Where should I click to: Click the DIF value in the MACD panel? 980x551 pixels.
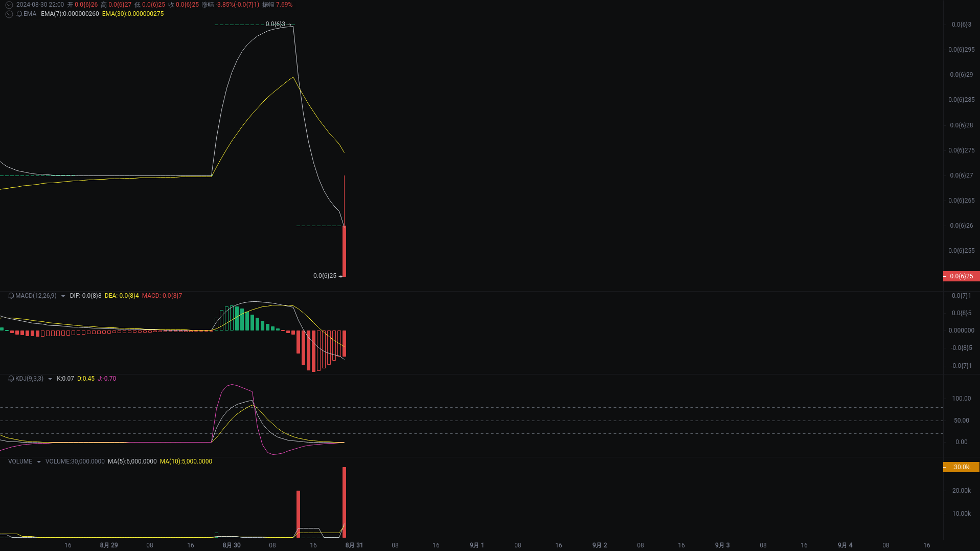pyautogui.click(x=85, y=296)
